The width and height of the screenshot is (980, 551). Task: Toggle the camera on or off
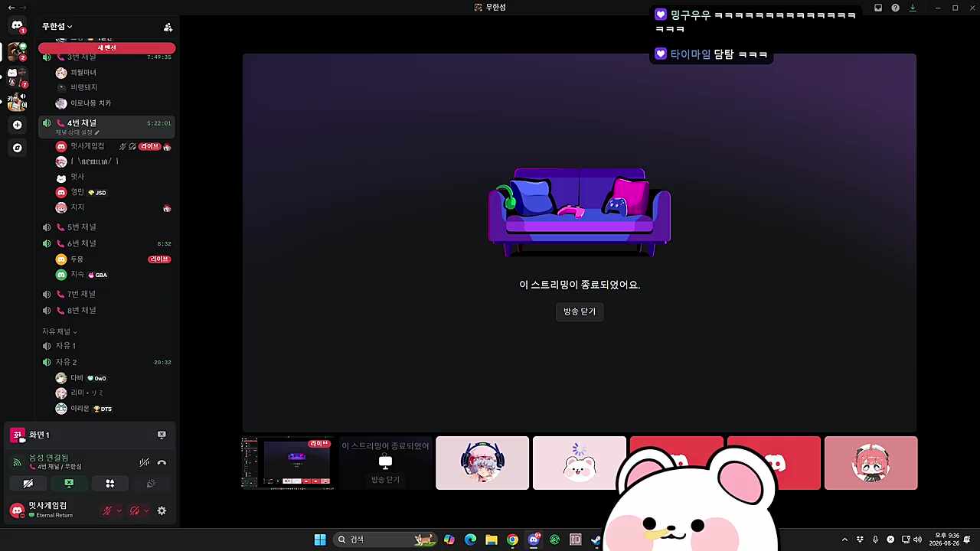coord(28,484)
